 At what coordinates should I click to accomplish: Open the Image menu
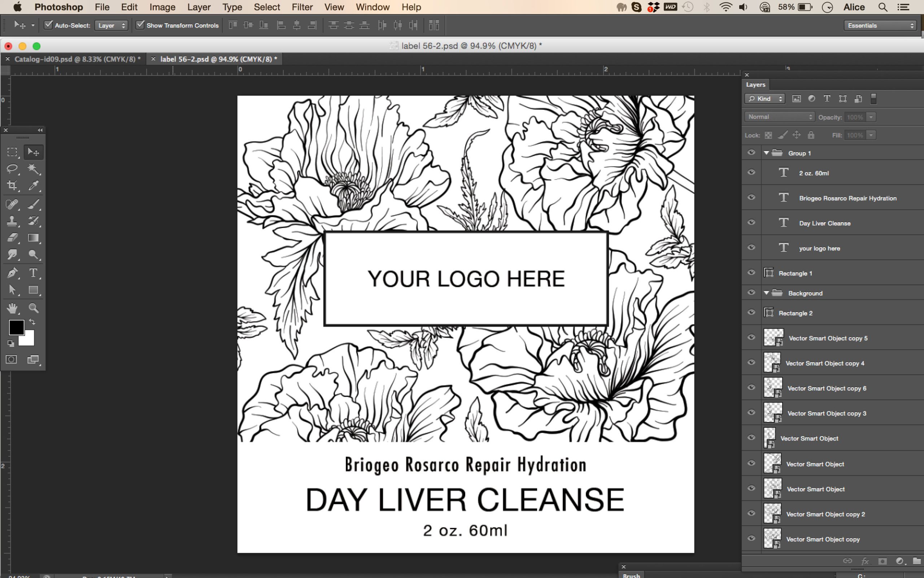[162, 7]
